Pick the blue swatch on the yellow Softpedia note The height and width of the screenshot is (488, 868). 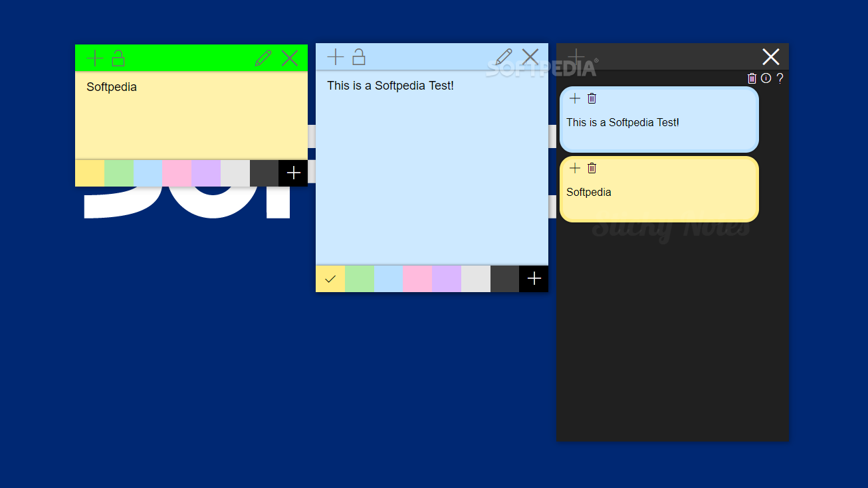[x=148, y=173]
